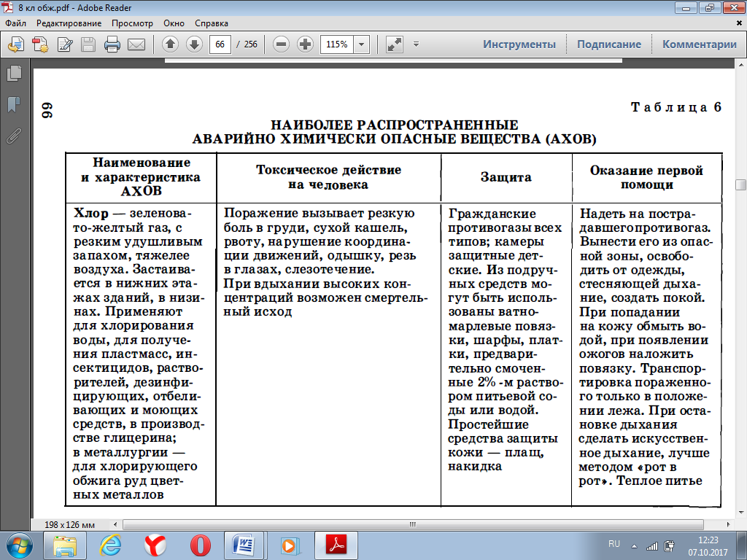Zoom in with plus button
This screenshot has width=747, height=560.
[305, 44]
